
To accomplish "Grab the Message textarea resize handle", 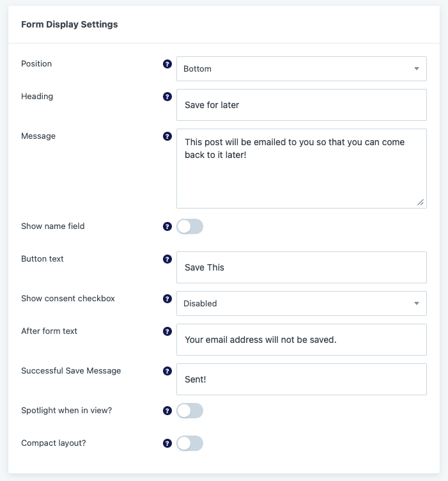I will [x=421, y=203].
